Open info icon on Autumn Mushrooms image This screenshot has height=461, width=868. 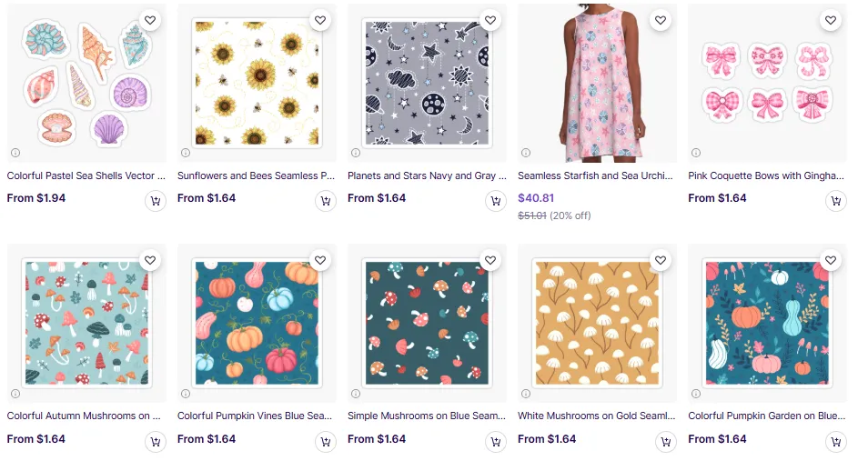coord(15,394)
